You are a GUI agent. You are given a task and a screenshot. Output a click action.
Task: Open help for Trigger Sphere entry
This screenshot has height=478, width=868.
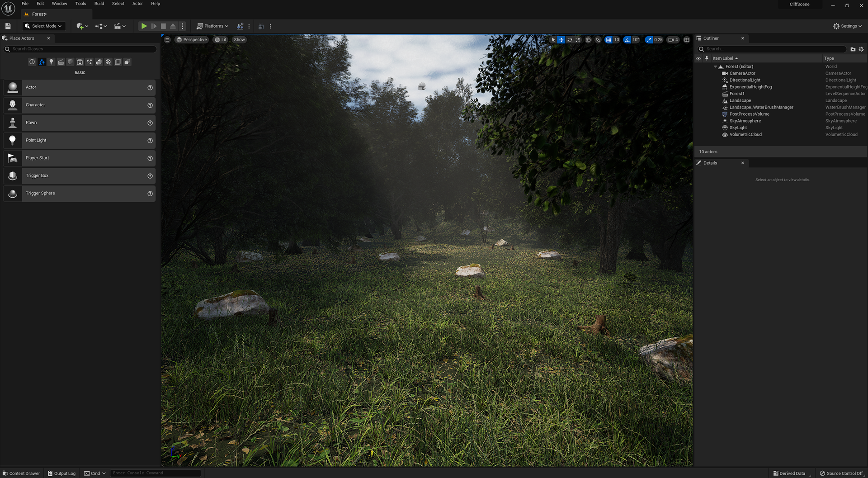150,194
